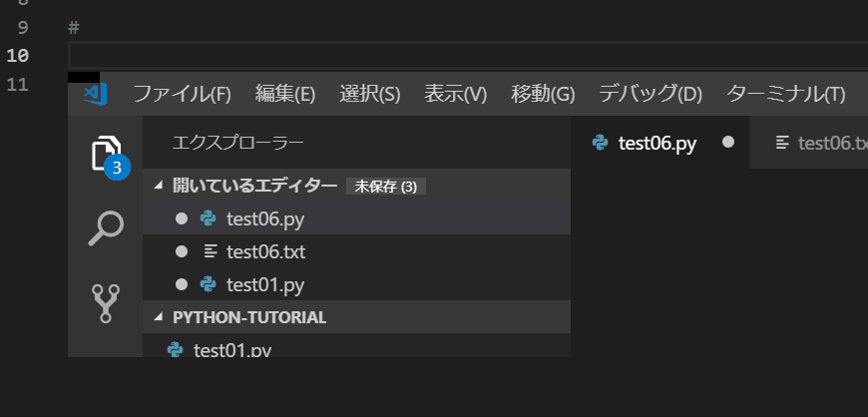This screenshot has height=417, width=868.
Task: Open the 移動(G) menu
Action: (x=543, y=94)
